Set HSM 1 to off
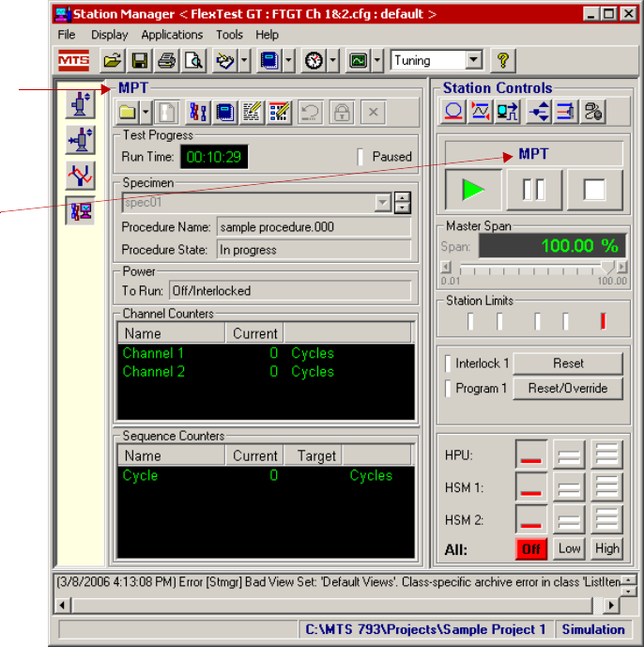644x647 pixels. point(531,487)
